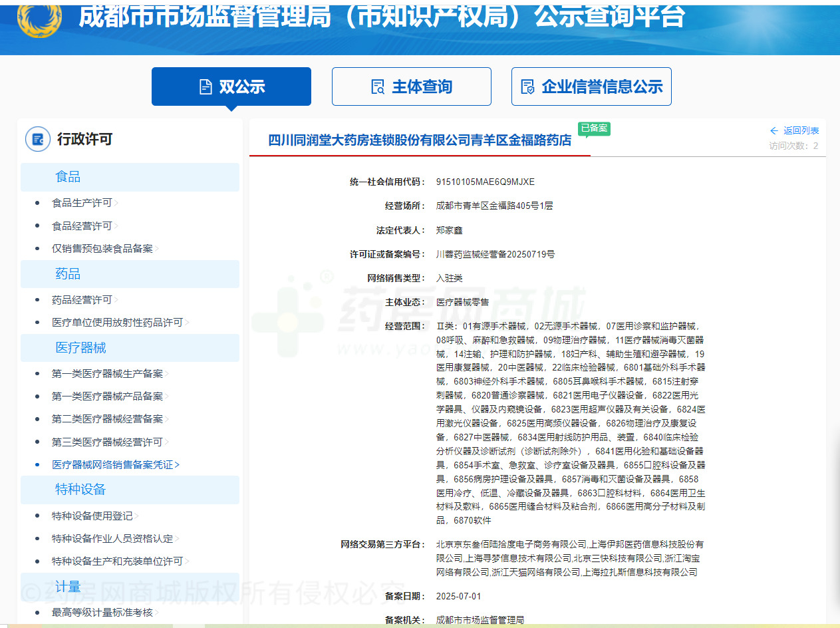
Task: Select the 食品 category header
Action: (130, 177)
